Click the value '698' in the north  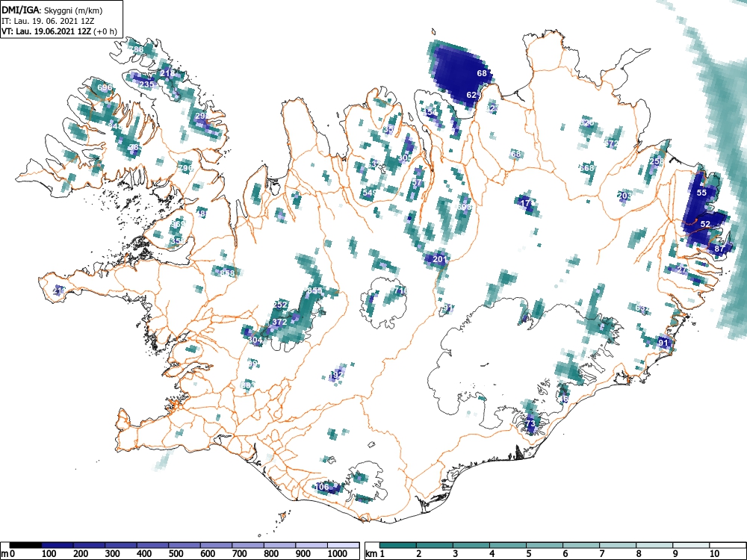coord(464,207)
